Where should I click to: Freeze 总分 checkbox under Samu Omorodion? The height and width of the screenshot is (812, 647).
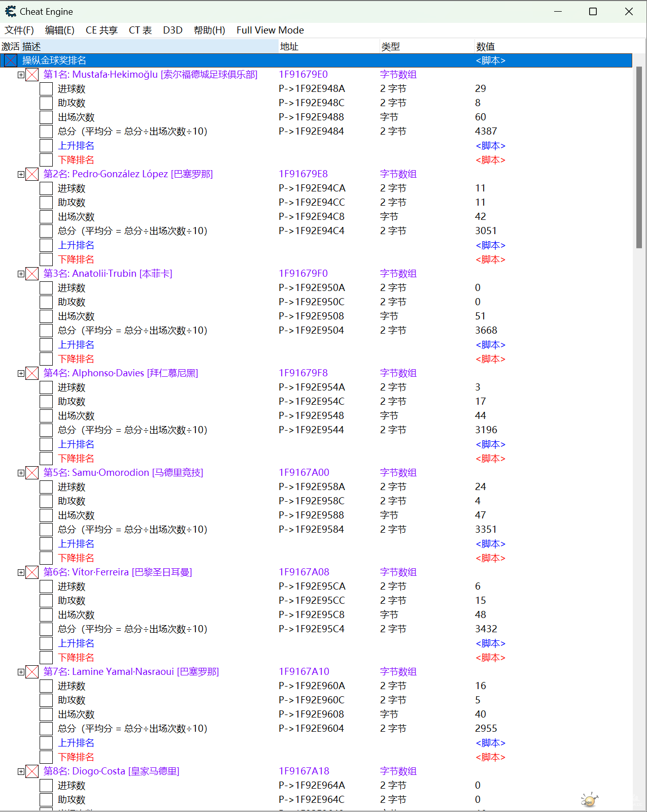click(46, 530)
